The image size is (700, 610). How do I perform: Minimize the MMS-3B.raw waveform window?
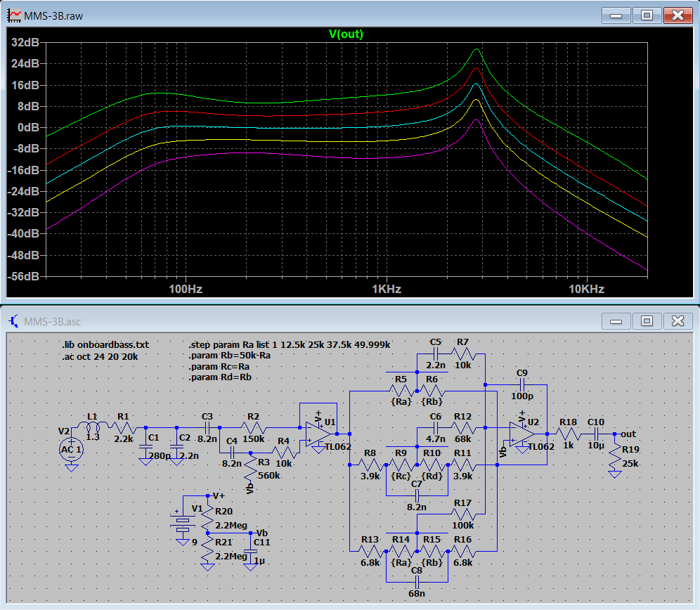pos(616,15)
